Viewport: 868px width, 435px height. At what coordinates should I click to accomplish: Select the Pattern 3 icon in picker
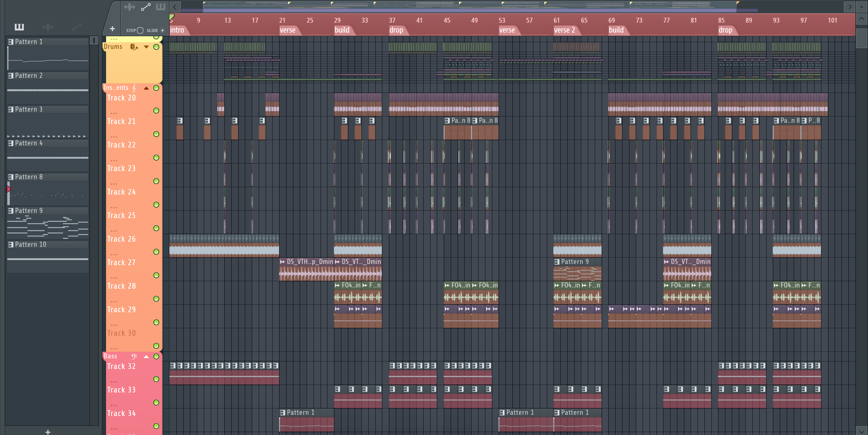coord(11,109)
